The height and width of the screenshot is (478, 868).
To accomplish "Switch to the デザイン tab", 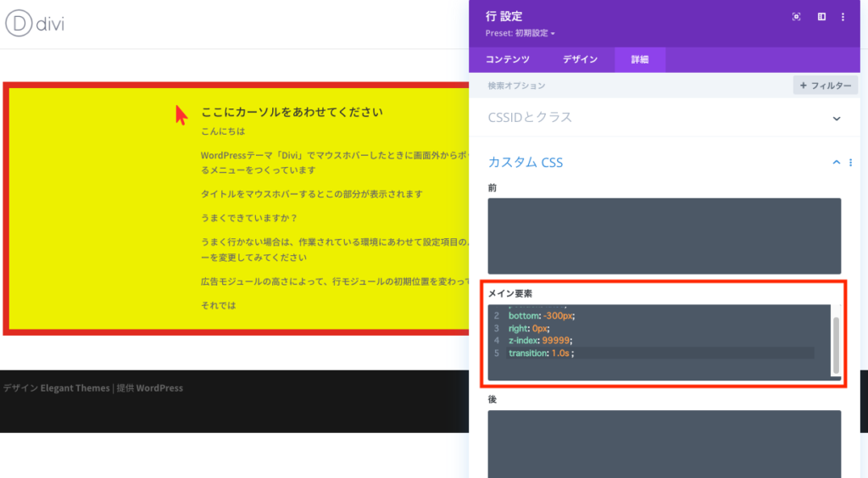I will (581, 59).
